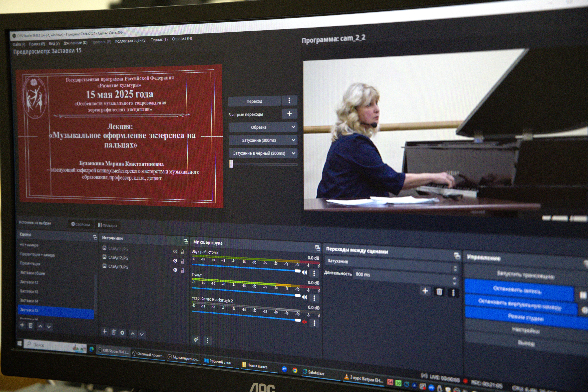Screen dimensions: 588x392
Task: Open the Сервис menu
Action: pos(159,40)
